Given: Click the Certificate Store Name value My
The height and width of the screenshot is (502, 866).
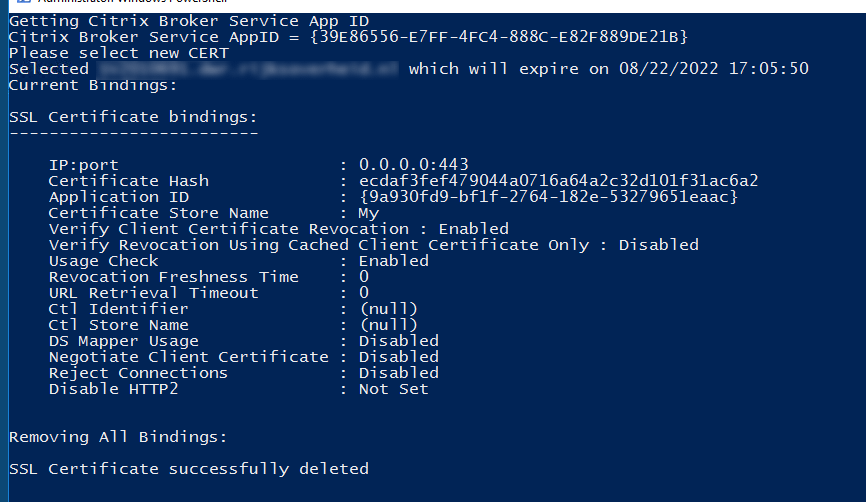Looking at the screenshot, I should coord(369,213).
